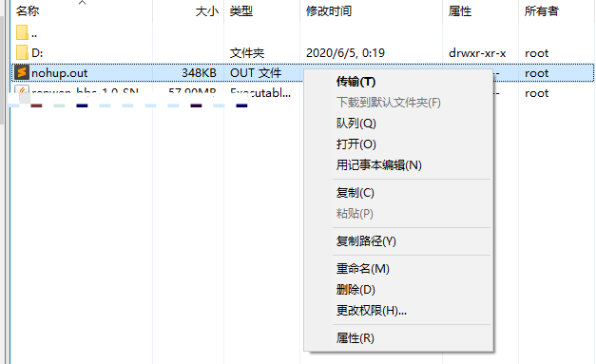Viewport: 596px width, 364px height.
Task: Click the sort arrow above 名称 column
Action: (82, 3)
